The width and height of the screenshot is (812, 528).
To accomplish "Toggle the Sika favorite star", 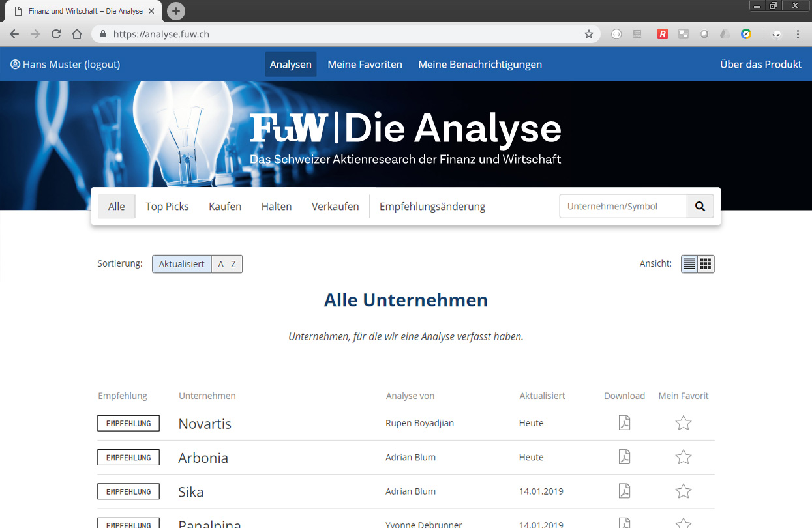I will pos(683,491).
